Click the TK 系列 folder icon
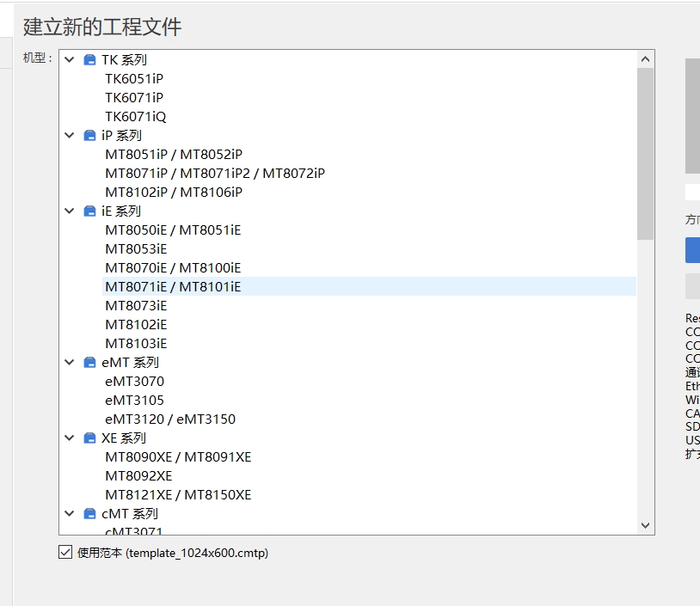700x606 pixels. pos(89,60)
